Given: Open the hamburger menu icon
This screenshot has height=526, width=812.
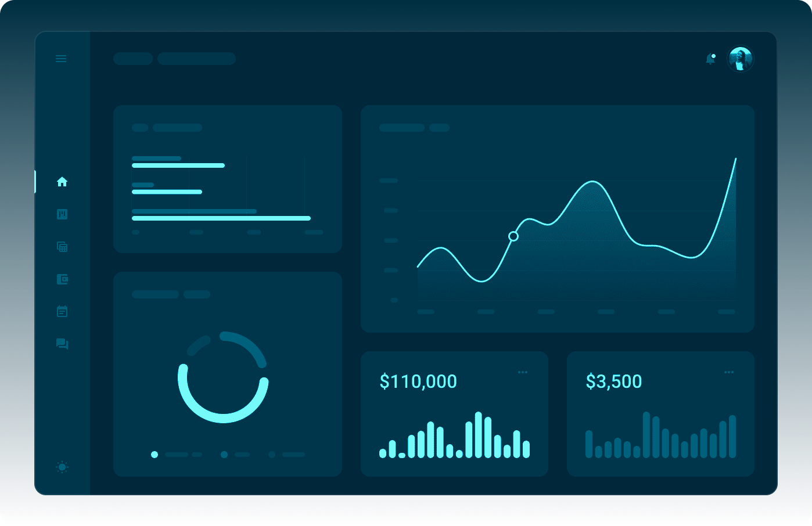Looking at the screenshot, I should pos(61,59).
